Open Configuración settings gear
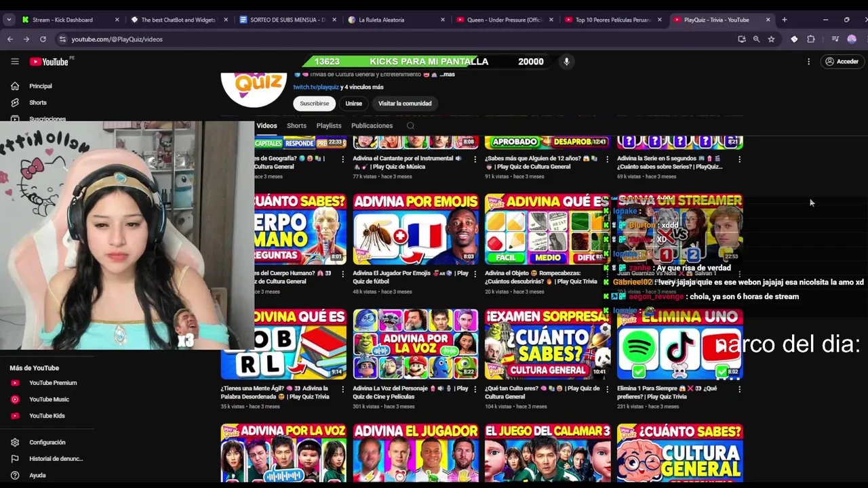This screenshot has height=488, width=868. (15, 443)
